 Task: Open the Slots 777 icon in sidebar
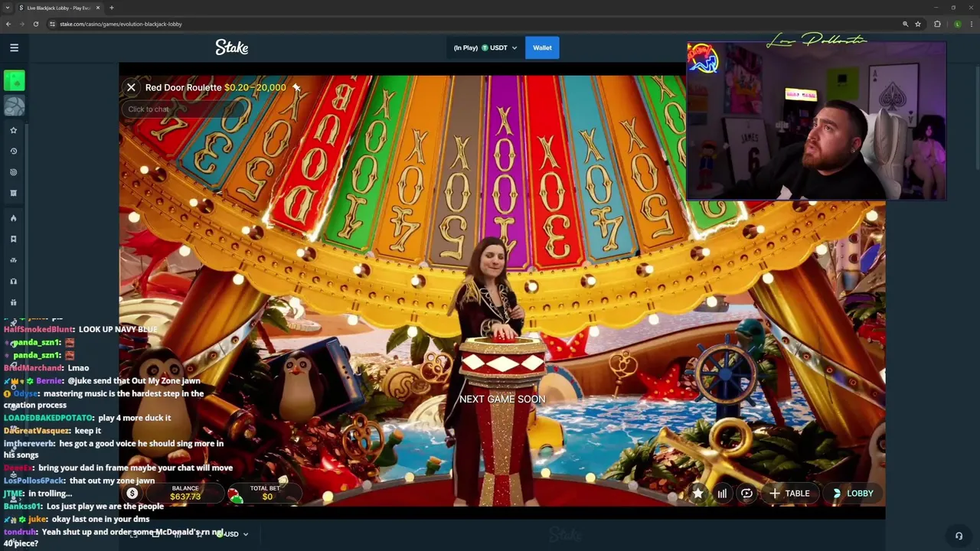(x=13, y=260)
